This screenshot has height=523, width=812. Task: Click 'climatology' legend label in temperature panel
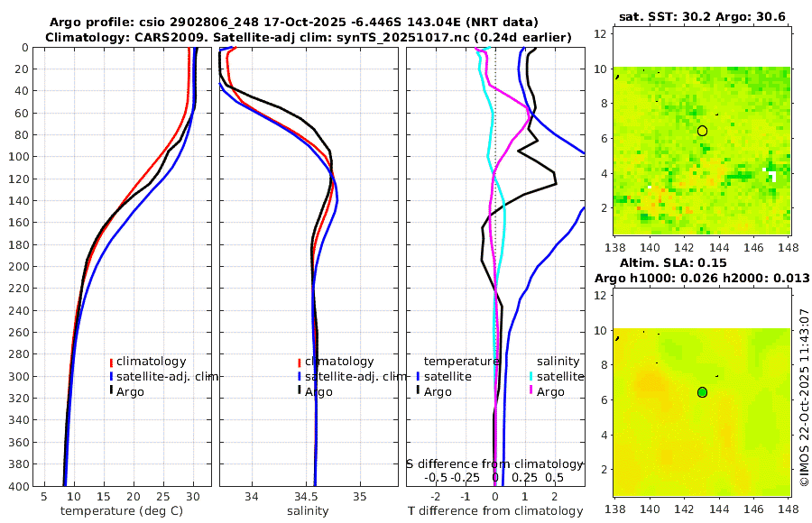click(152, 362)
